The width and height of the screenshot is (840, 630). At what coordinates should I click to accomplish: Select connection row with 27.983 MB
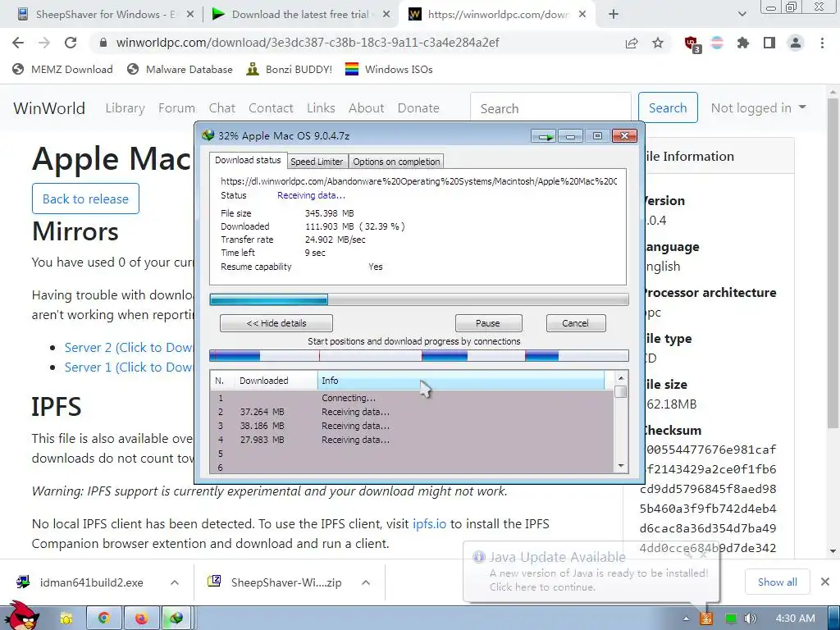coord(412,440)
